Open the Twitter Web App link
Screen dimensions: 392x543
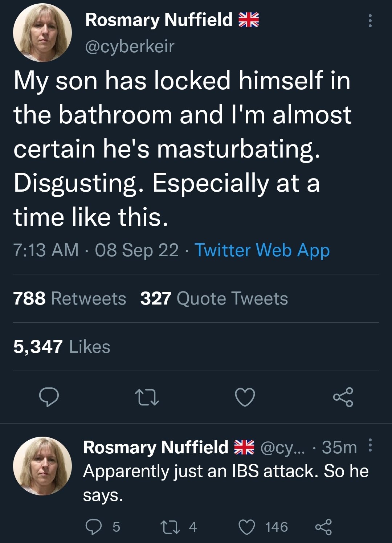pos(262,250)
